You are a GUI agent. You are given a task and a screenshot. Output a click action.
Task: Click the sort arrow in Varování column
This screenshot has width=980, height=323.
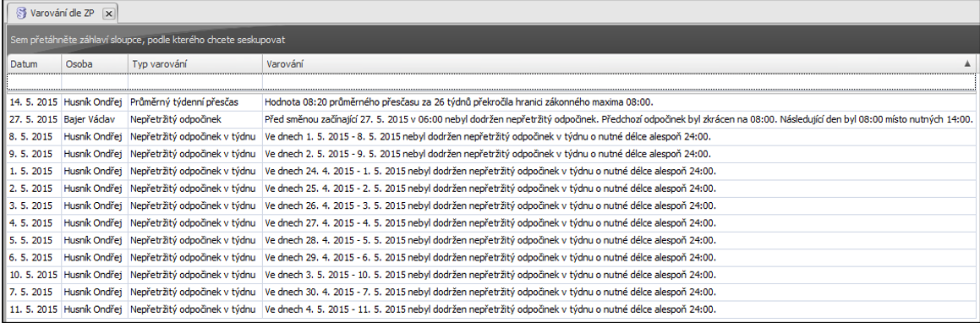tap(966, 64)
